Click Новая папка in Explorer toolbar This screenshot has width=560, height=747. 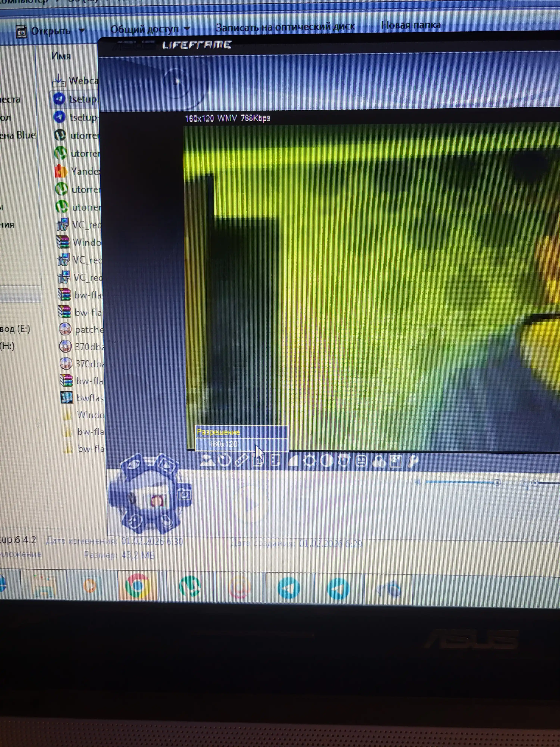click(x=410, y=25)
